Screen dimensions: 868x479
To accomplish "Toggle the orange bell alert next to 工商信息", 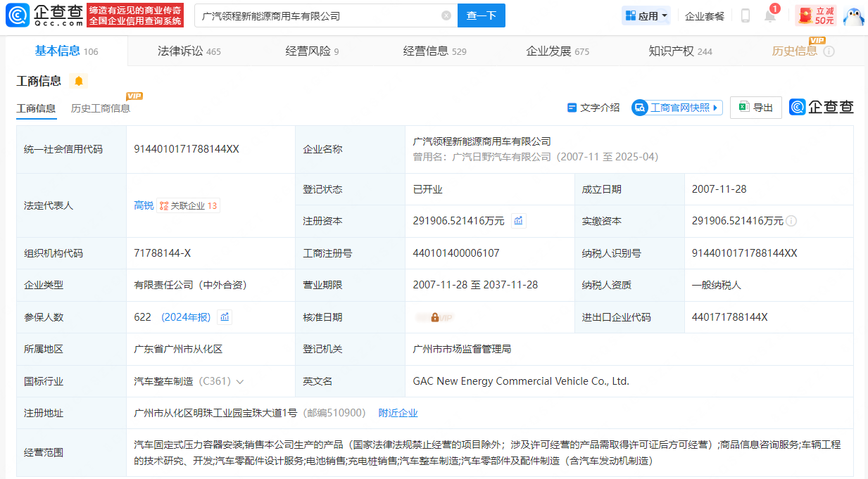I will pos(79,81).
